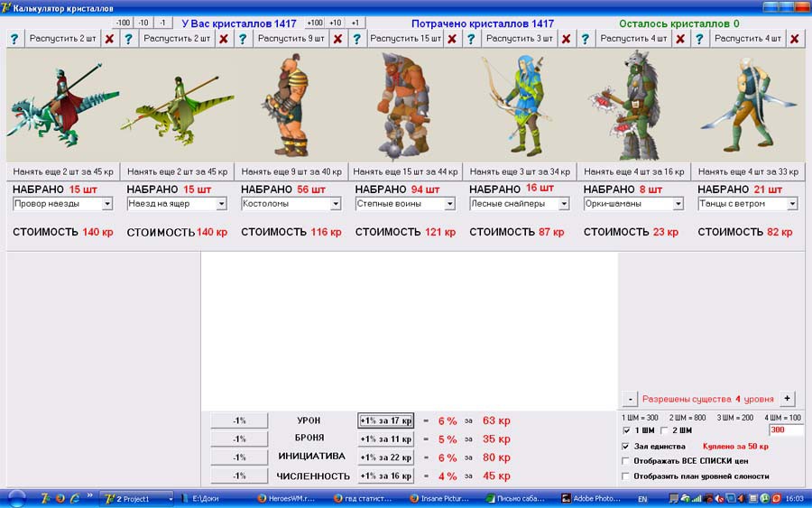This screenshot has width=812, height=508.
Task: Click Распустить 3 шт button
Action: click(x=520, y=39)
